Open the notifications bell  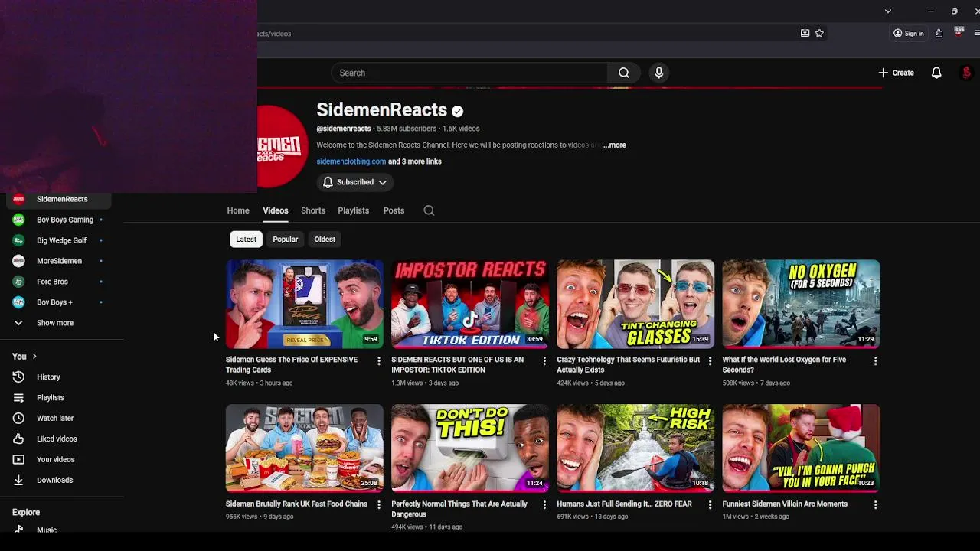coord(936,73)
